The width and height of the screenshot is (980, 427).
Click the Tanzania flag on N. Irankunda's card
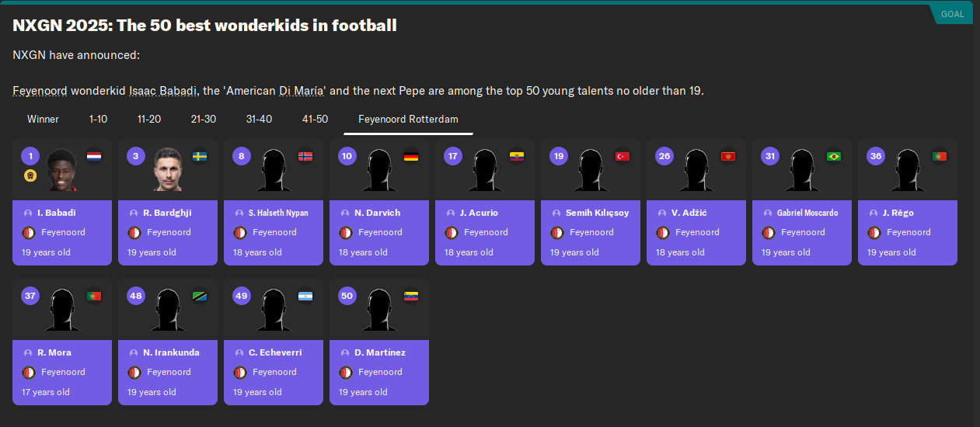[x=200, y=296]
